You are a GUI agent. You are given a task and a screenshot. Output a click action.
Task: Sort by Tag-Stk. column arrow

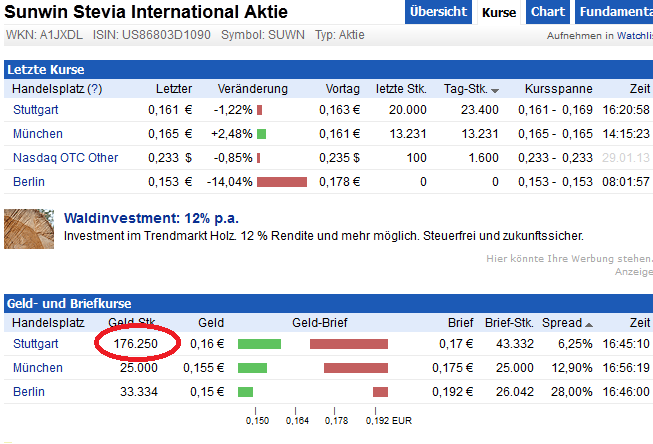pos(494,90)
